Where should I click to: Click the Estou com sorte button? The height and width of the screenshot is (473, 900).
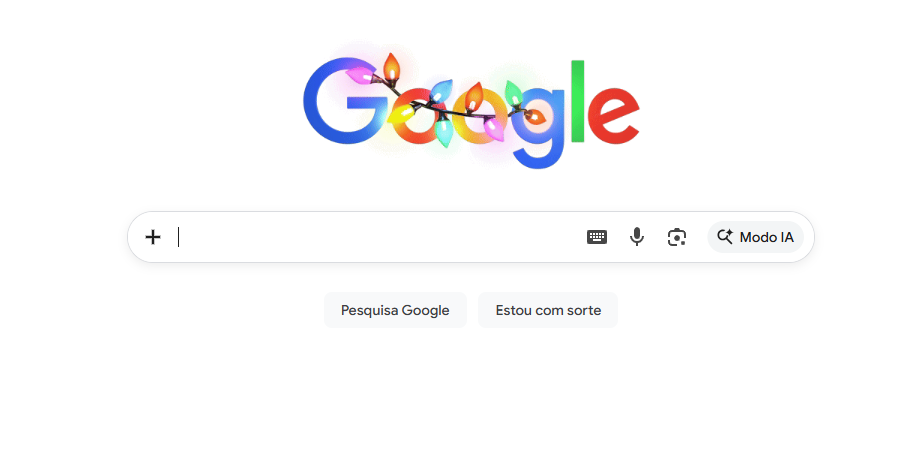coord(548,310)
